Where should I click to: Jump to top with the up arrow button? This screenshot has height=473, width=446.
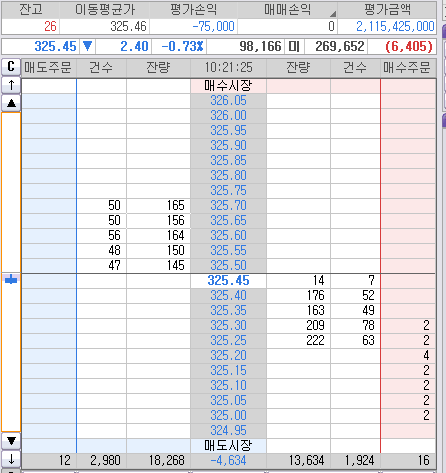(x=11, y=85)
